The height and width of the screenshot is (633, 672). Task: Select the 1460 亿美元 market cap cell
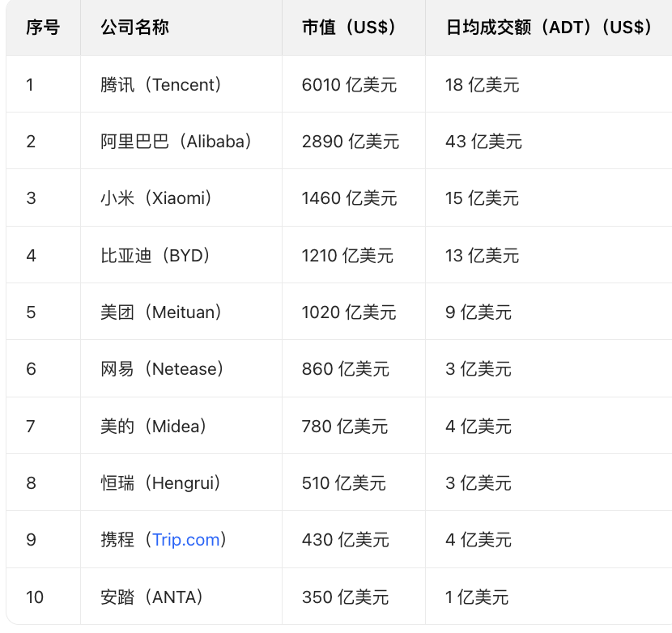(x=349, y=198)
